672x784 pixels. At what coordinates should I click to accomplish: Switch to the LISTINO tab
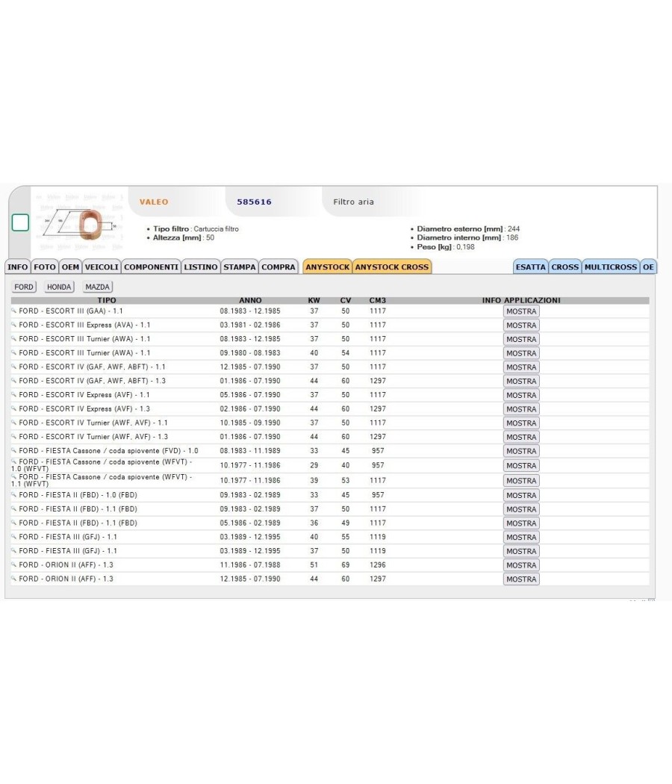[x=201, y=267]
